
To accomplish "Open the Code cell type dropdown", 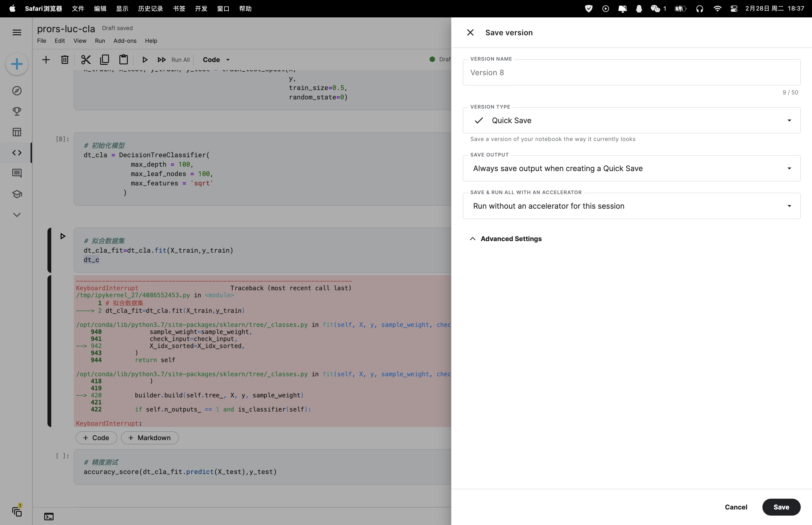I will pos(216,60).
